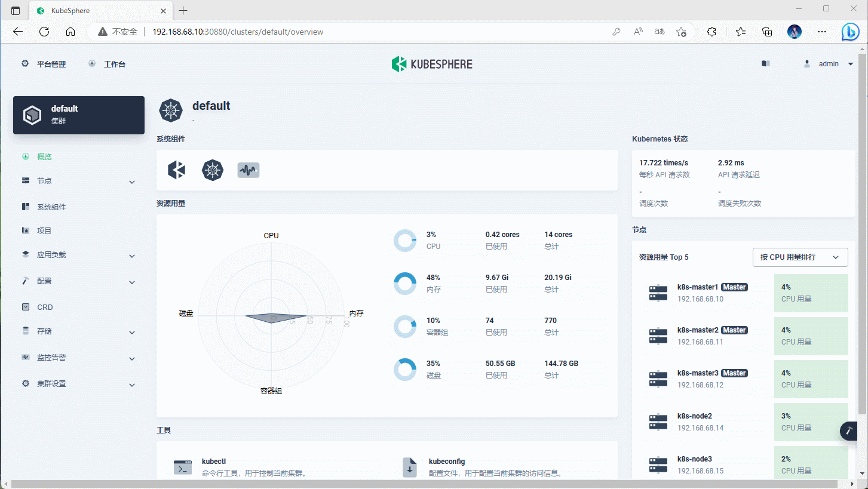Open the kubectl tool link
Screen dimensions: 868x489
pyautogui.click(x=214, y=462)
